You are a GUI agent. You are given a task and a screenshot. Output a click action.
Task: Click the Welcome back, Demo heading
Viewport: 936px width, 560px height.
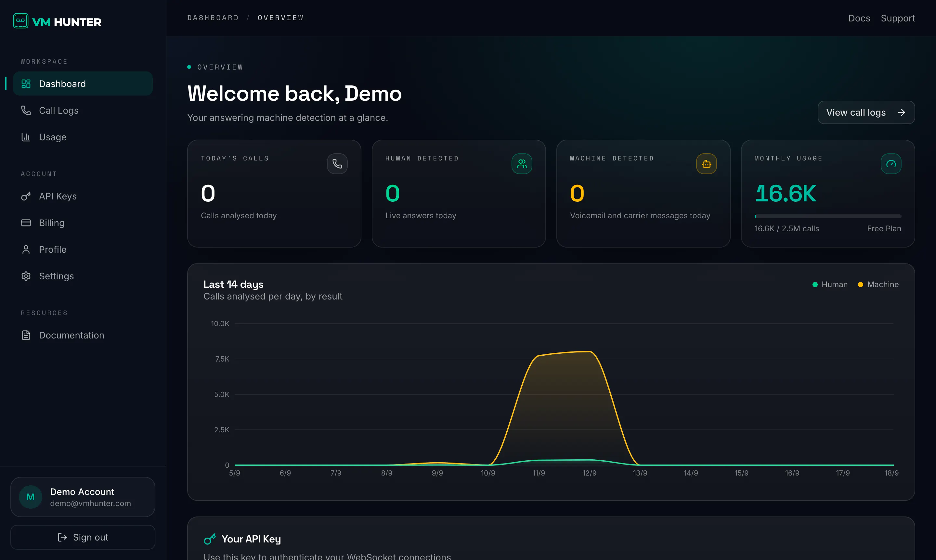[x=294, y=93]
